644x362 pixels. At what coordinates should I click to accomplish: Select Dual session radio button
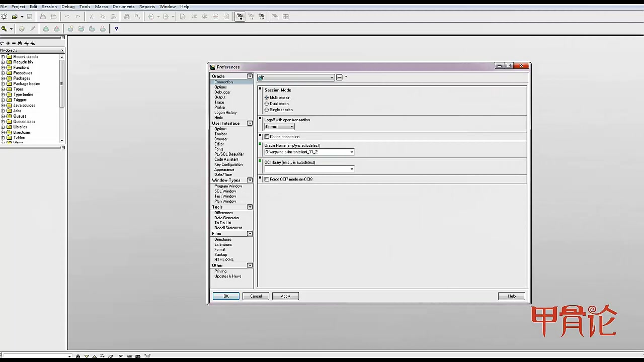pos(267,104)
